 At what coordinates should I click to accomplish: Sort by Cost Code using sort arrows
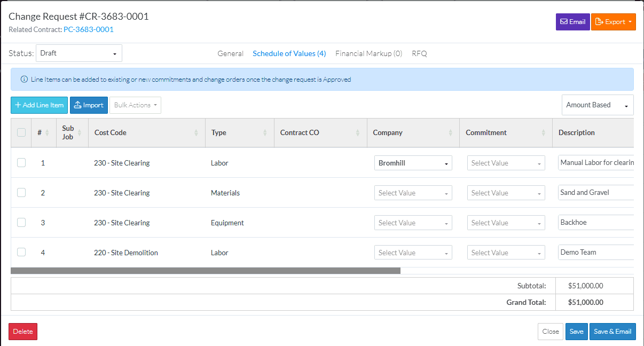pyautogui.click(x=196, y=133)
